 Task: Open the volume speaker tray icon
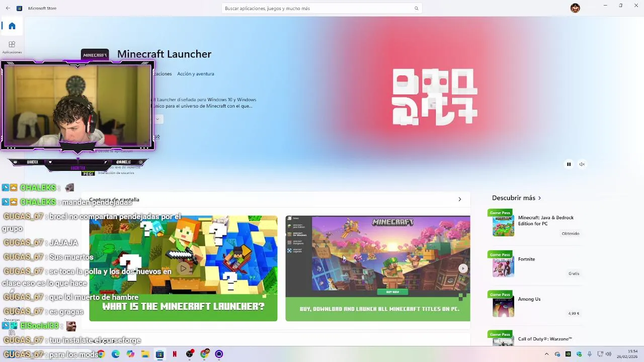click(x=608, y=354)
